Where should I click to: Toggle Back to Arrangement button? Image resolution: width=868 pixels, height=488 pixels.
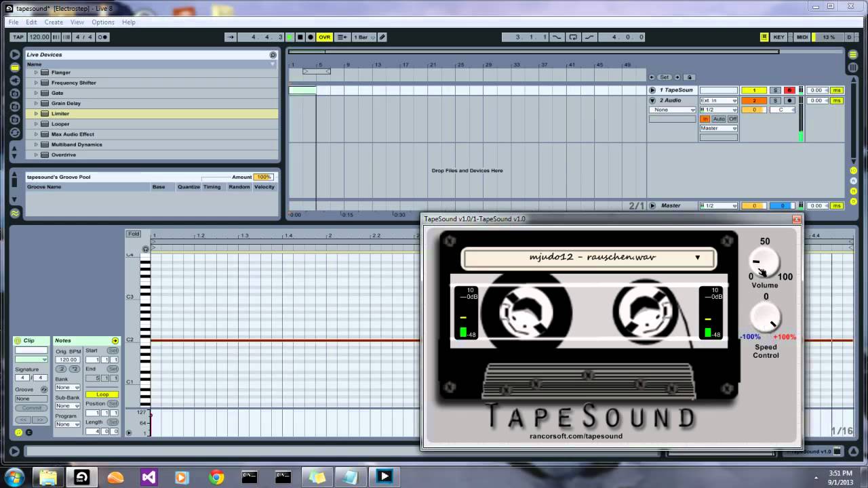point(343,37)
